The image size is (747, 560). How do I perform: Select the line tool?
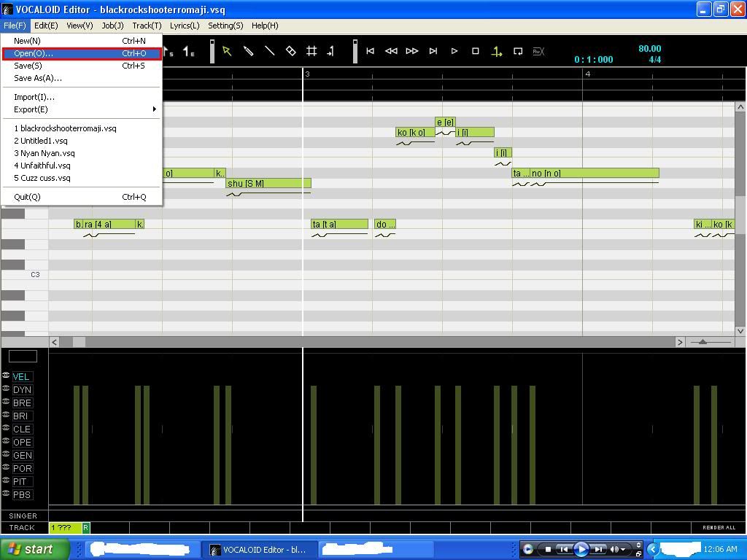pos(270,51)
